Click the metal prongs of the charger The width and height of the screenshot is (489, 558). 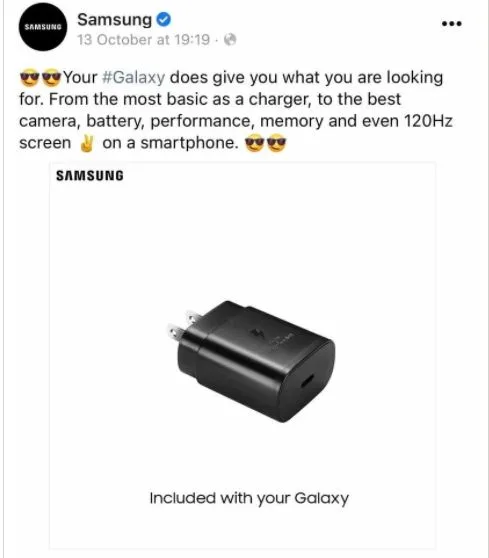[x=182, y=327]
